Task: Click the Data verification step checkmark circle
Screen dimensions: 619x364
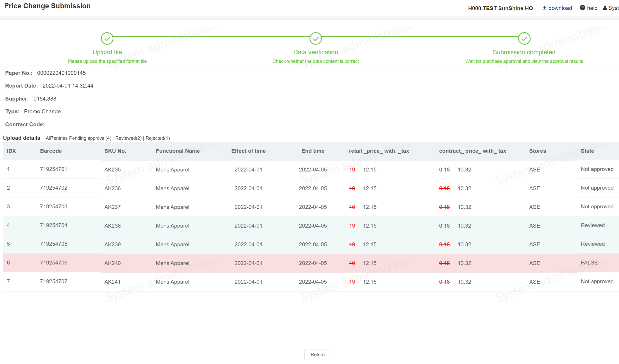Action: point(315,38)
